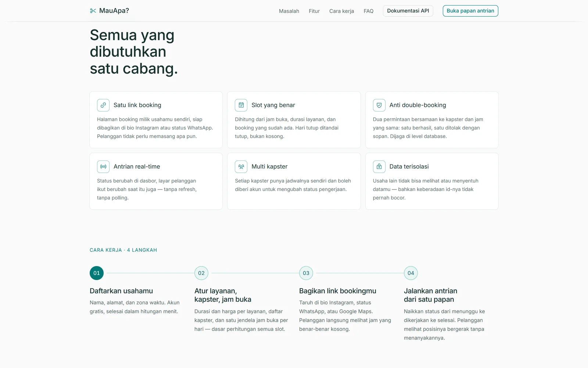Click the Bagikan link bookingmu step title
This screenshot has width=588, height=368.
[338, 291]
